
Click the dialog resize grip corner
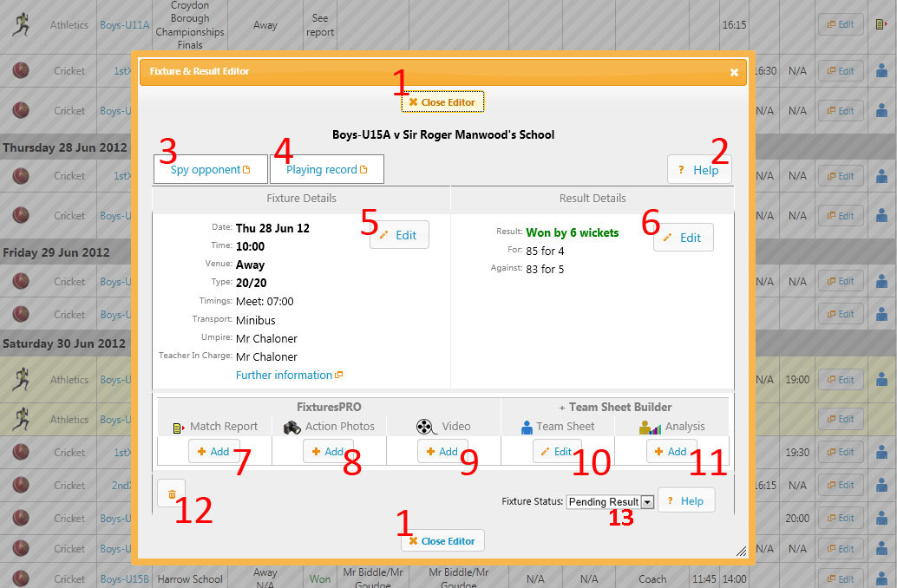(x=741, y=552)
